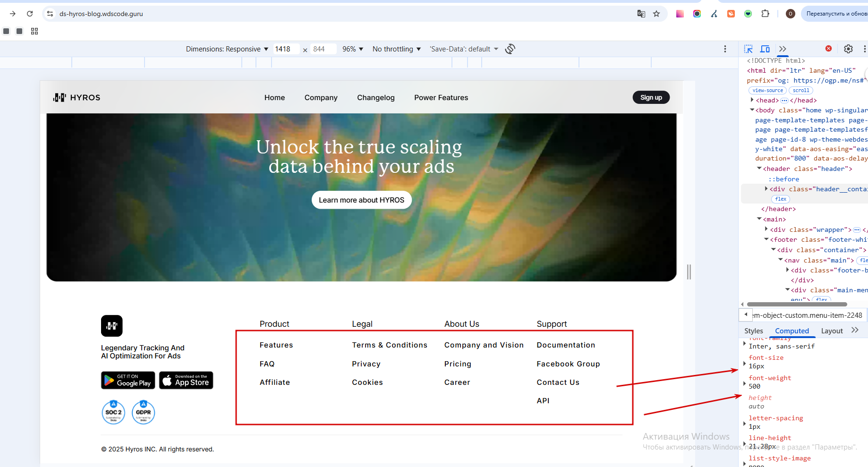Open the Extensions puzzle piece menu

tap(766, 14)
